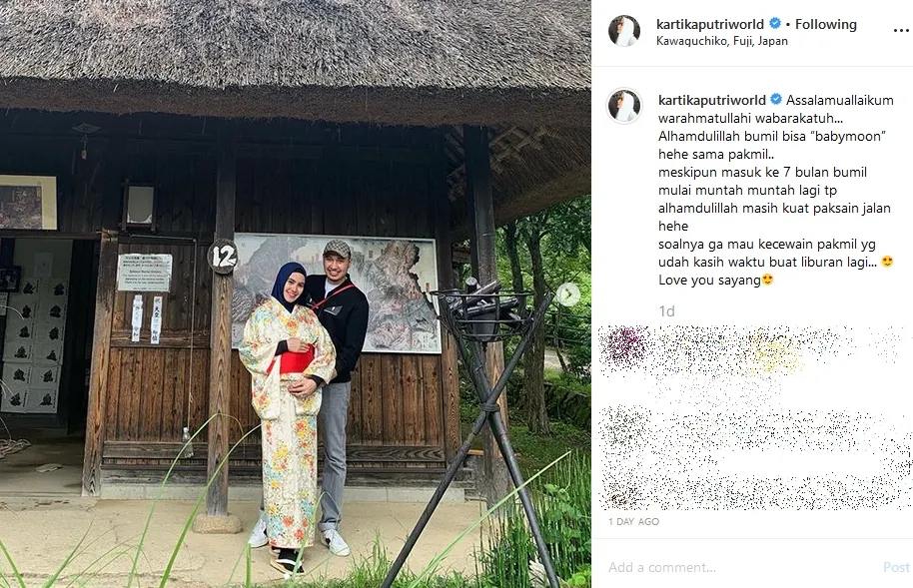Click the number 12 sign in photo
Image resolution: width=913 pixels, height=588 pixels.
pos(223,257)
